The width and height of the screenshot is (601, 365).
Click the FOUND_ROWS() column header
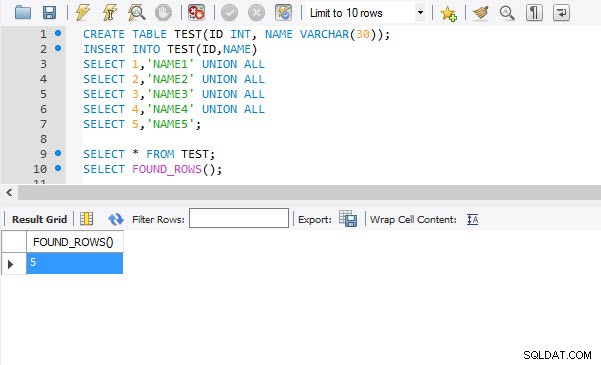tap(75, 242)
